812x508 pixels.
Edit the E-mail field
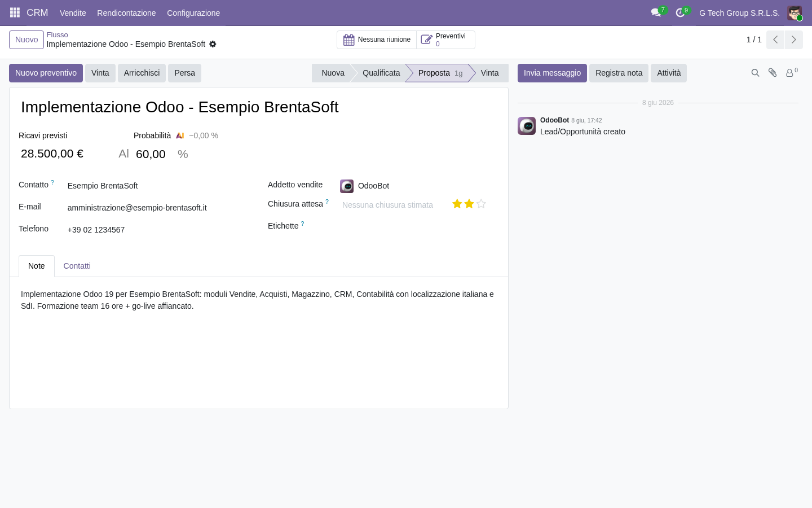point(158,208)
